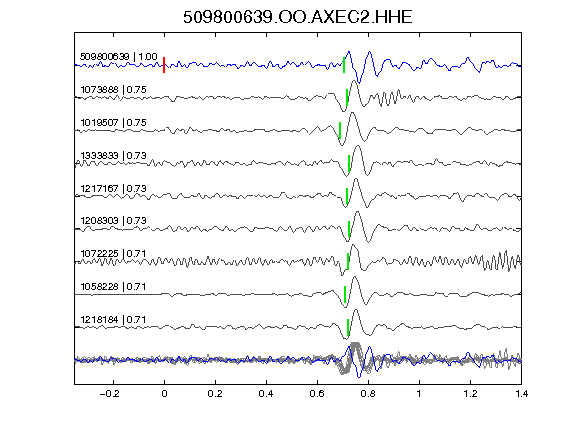Click the green pick on the blue trace

[x=344, y=65]
